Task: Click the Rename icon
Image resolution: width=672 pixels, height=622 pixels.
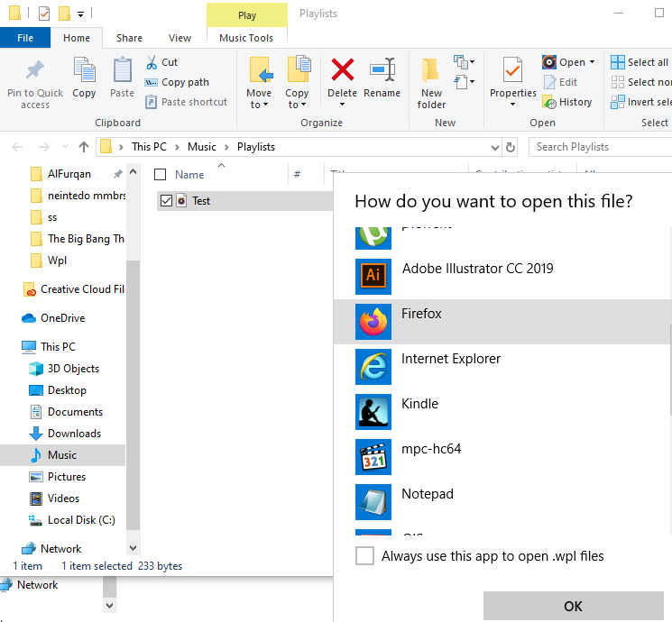Action: (382, 69)
